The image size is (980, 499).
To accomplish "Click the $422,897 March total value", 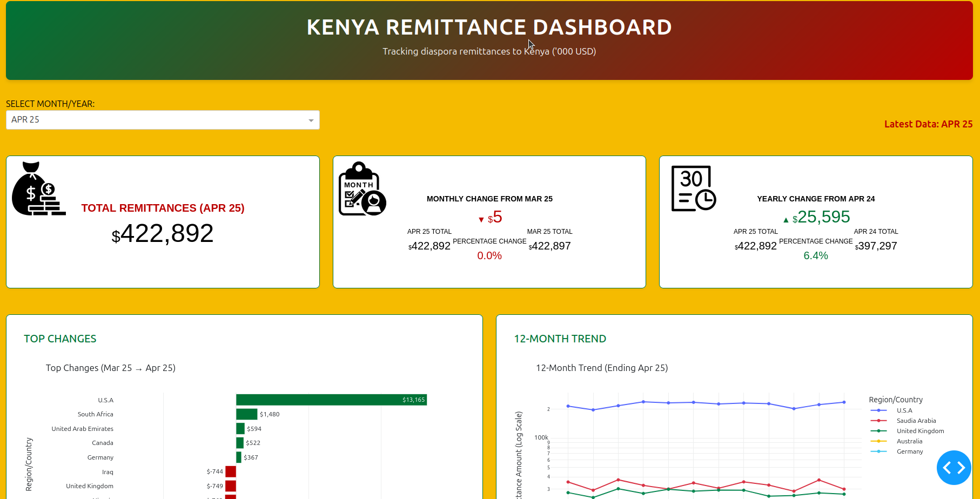I will coord(549,246).
